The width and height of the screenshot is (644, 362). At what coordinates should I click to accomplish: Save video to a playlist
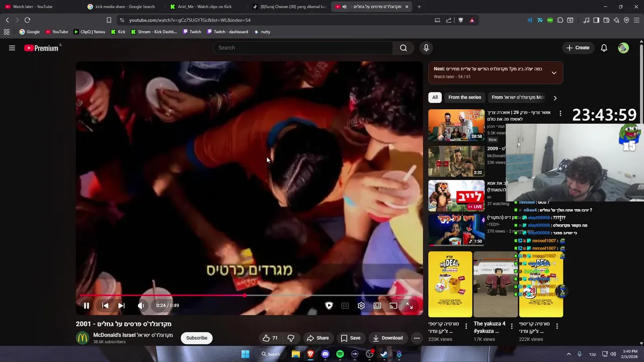[x=350, y=338]
